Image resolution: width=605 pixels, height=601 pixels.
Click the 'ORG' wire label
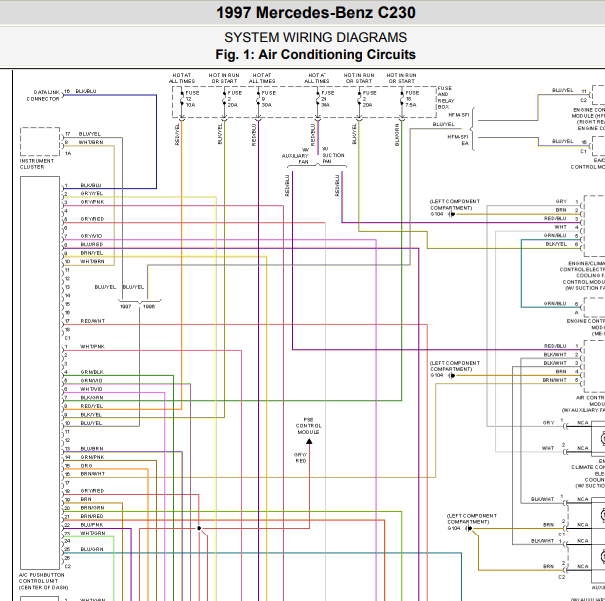(86, 466)
